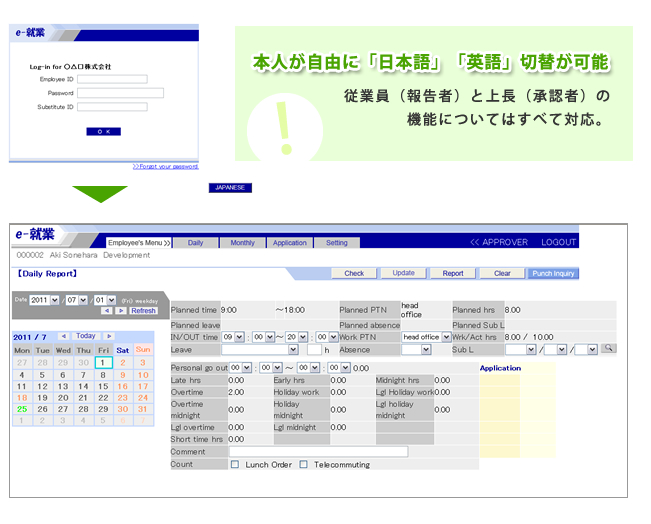Open the month 07 dropdown
This screenshot has width=651, height=524.
tap(77, 300)
